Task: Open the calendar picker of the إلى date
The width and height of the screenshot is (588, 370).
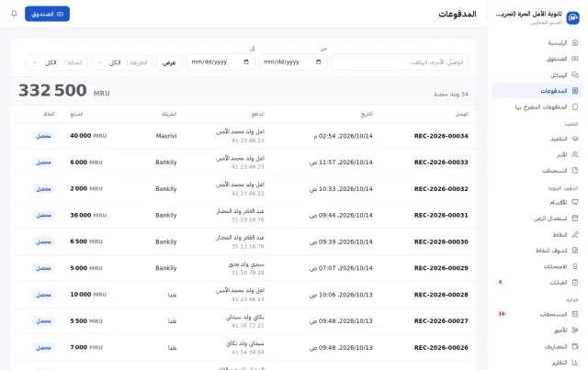Action: click(x=246, y=62)
